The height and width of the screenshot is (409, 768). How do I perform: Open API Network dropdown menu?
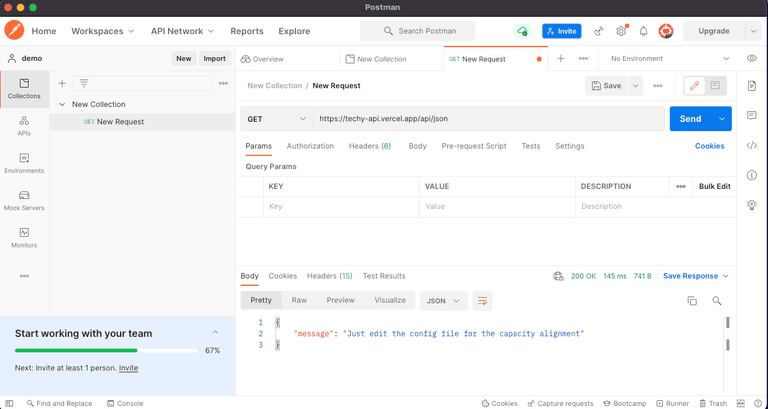182,31
